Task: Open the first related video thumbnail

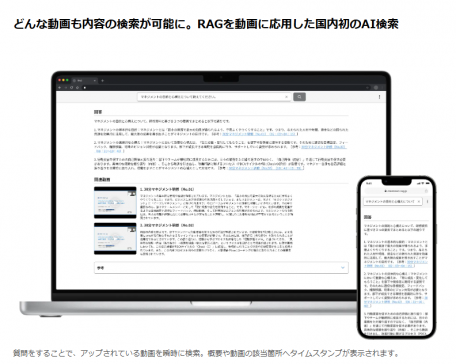Action: click(115, 202)
